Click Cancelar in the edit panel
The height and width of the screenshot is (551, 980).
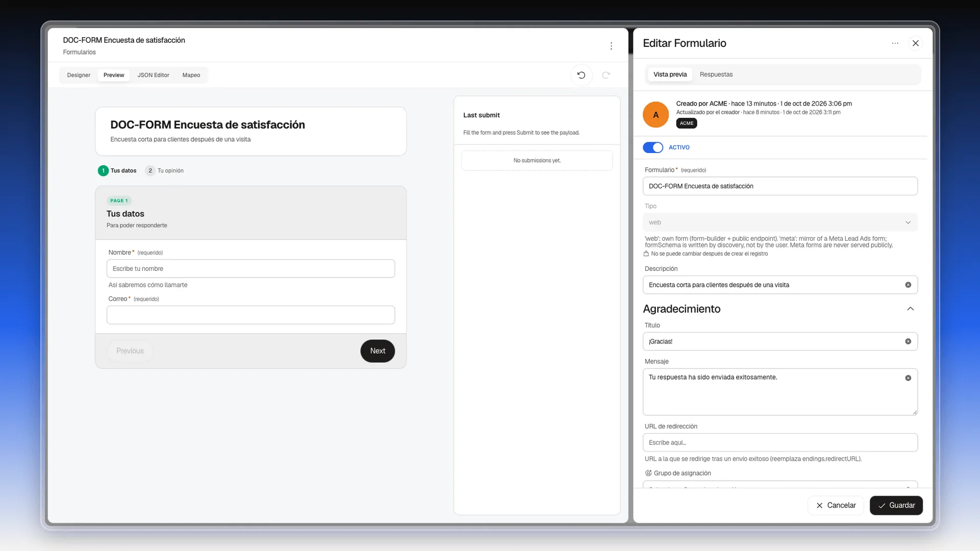pyautogui.click(x=836, y=506)
